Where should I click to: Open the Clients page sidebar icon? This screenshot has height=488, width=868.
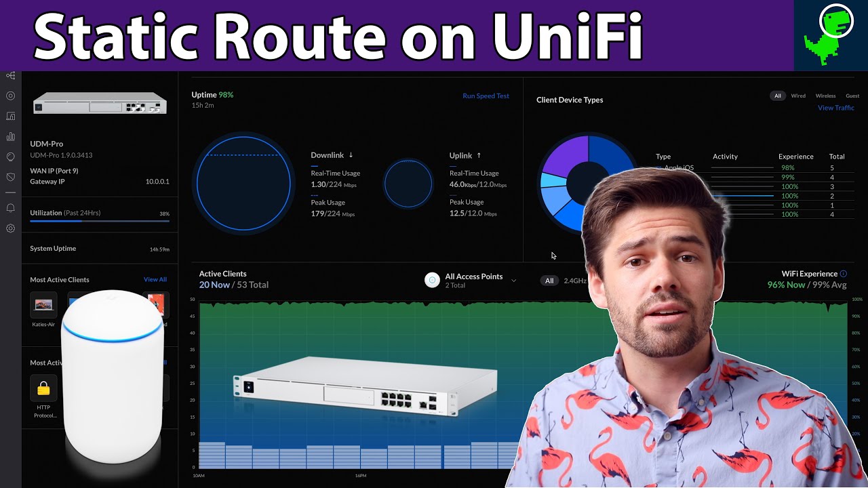10,116
